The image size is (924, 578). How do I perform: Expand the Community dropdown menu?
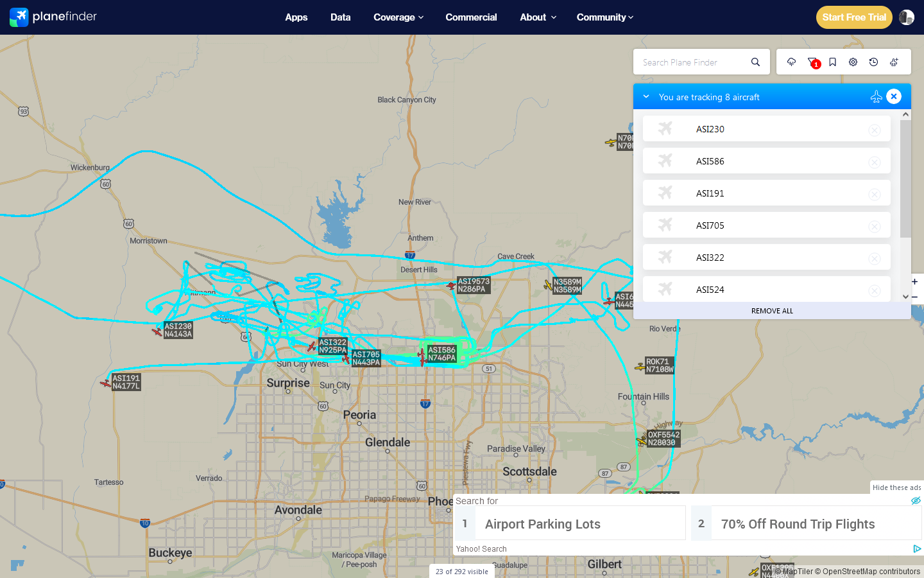tap(604, 17)
